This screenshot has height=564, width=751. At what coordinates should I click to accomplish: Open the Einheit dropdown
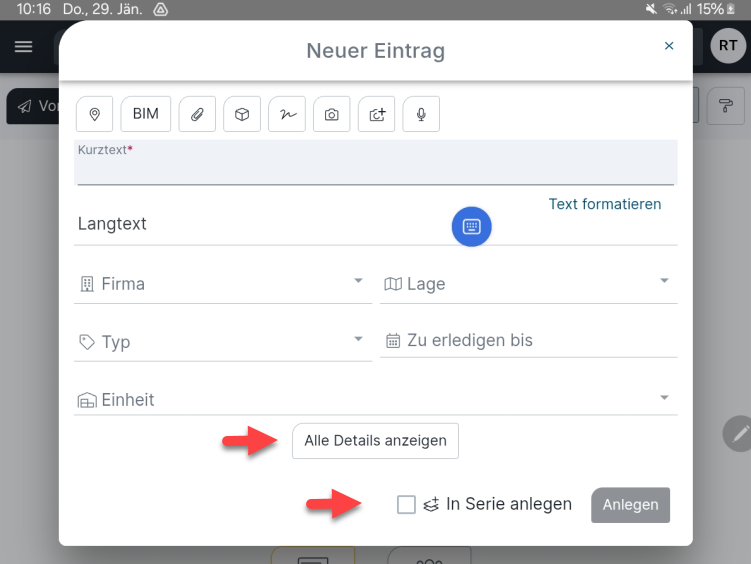point(376,399)
